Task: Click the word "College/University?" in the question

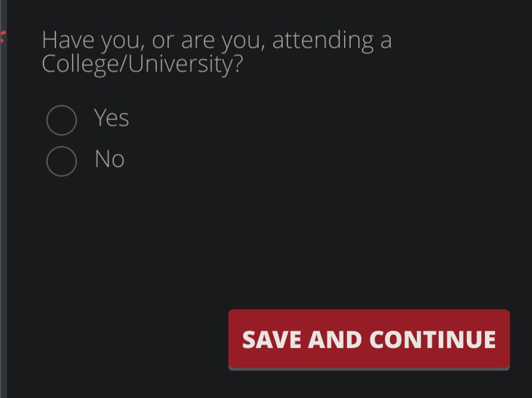Action: (x=143, y=64)
